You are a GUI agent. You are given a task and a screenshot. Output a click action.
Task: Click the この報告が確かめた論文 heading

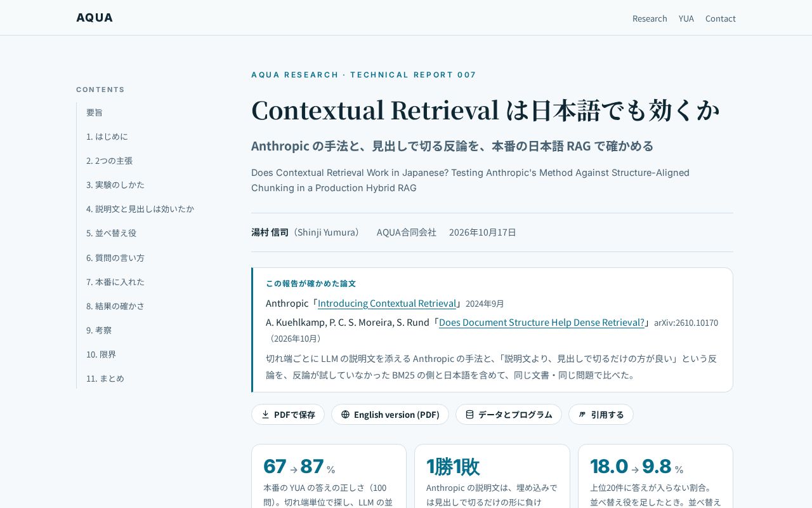311,284
